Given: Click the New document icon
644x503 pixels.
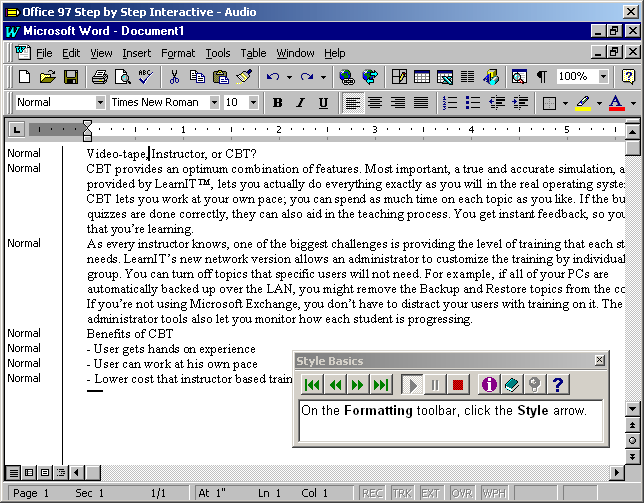Looking at the screenshot, I should click(25, 77).
